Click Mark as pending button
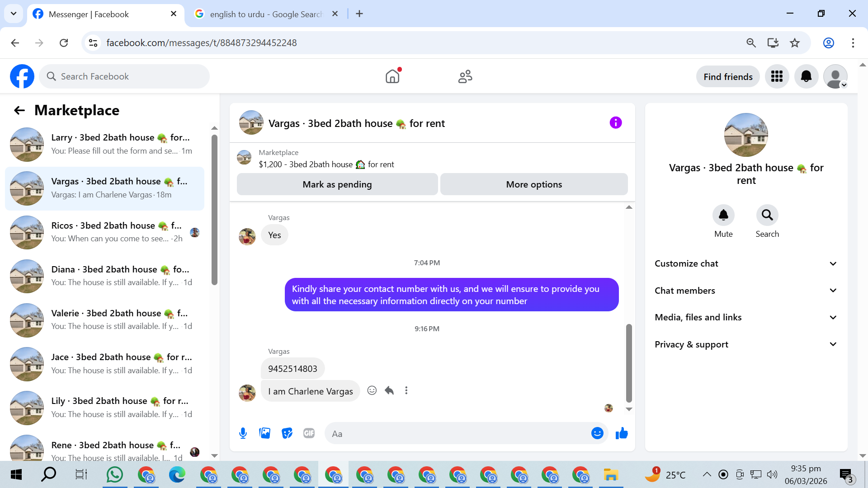Screen dimensions: 868x488 pos(337,184)
